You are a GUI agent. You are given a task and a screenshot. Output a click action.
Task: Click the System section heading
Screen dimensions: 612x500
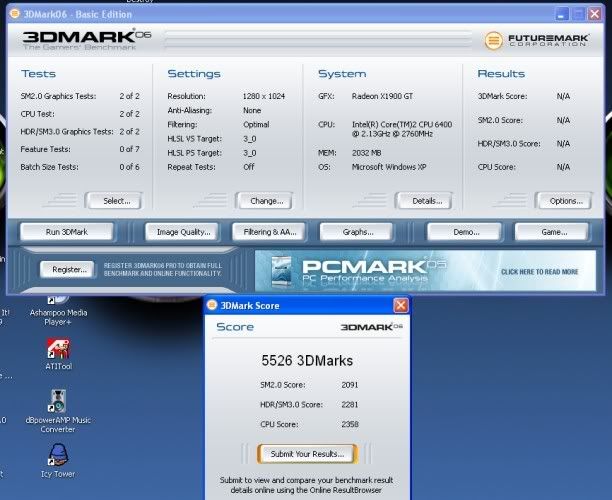tap(342, 74)
